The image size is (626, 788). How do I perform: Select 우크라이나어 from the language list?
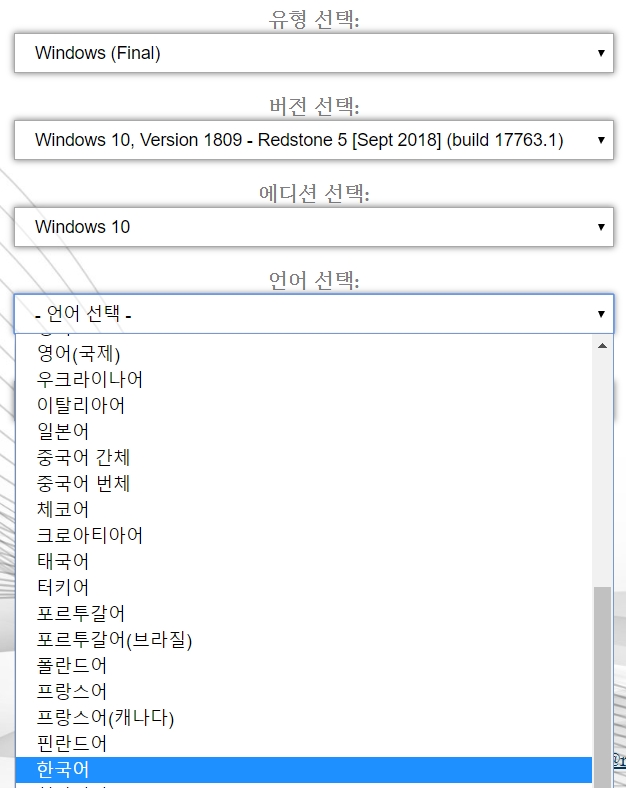coord(303,379)
